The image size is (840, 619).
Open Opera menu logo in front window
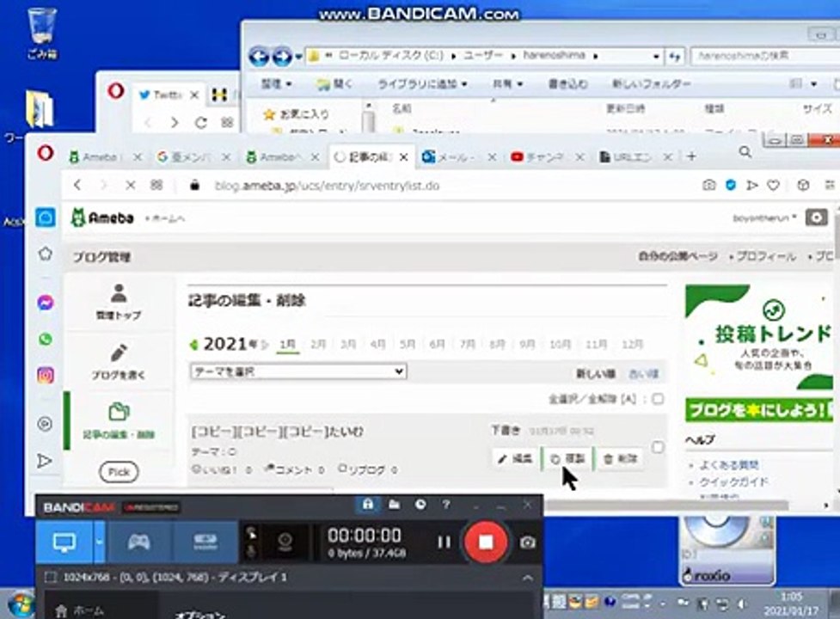click(46, 154)
